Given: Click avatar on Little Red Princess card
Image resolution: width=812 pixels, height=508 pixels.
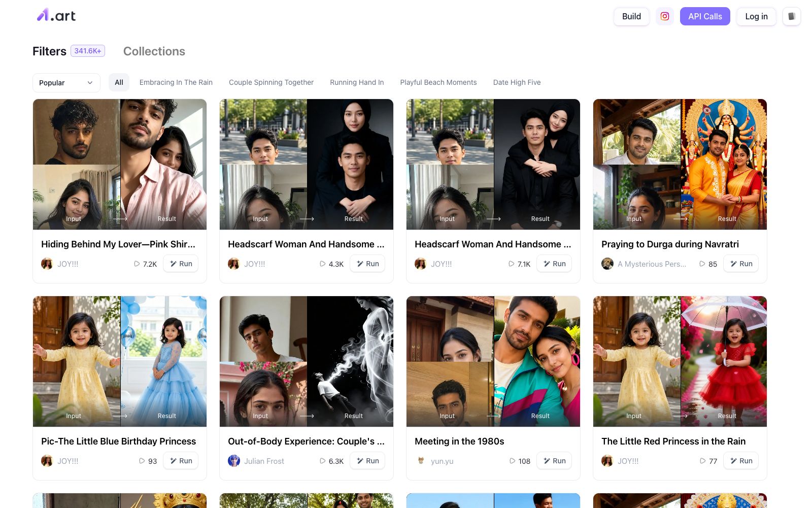Looking at the screenshot, I should pyautogui.click(x=607, y=461).
